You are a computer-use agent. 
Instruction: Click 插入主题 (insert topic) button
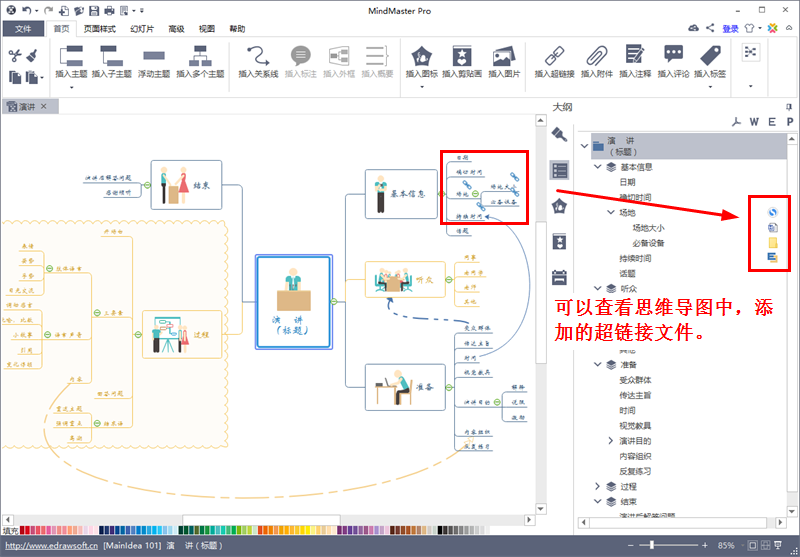point(71,61)
